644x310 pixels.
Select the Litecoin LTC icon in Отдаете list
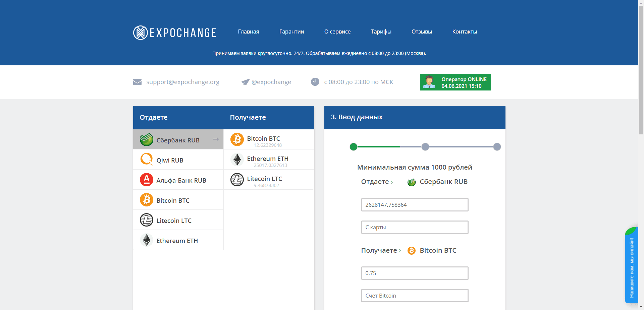(146, 220)
